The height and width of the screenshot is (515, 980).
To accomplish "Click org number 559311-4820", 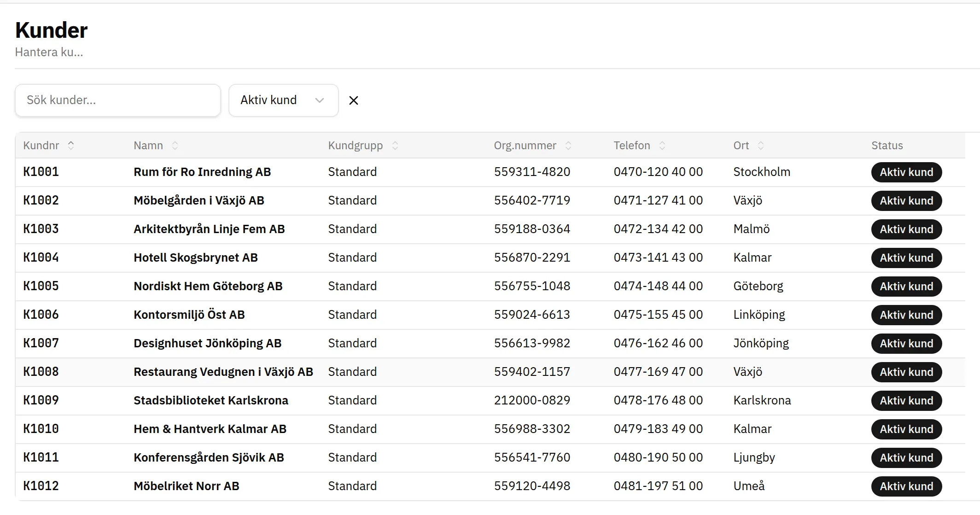I will 532,172.
